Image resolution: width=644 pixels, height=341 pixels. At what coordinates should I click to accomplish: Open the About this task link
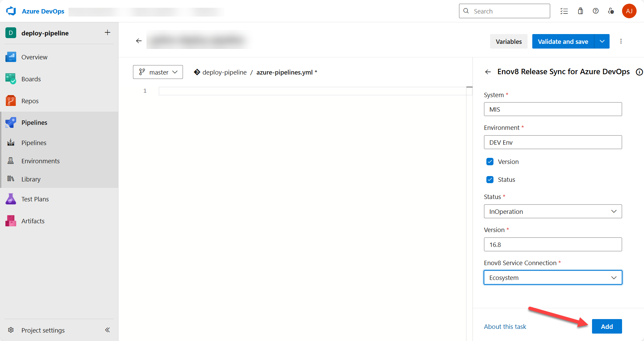click(505, 326)
